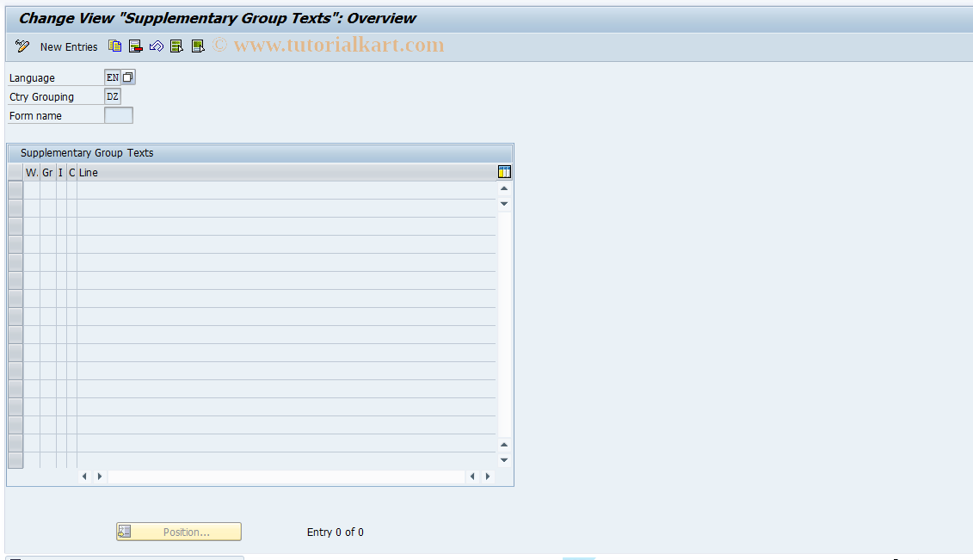Screen dimensions: 973x560
Task: Click the Copy As toolbar icon
Action: 114,46
